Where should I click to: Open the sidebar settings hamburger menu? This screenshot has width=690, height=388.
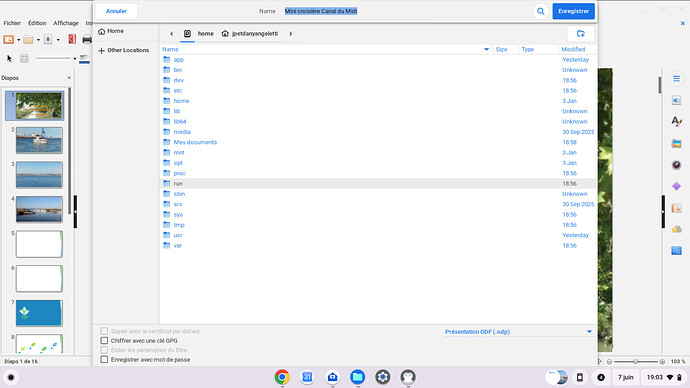(676, 79)
